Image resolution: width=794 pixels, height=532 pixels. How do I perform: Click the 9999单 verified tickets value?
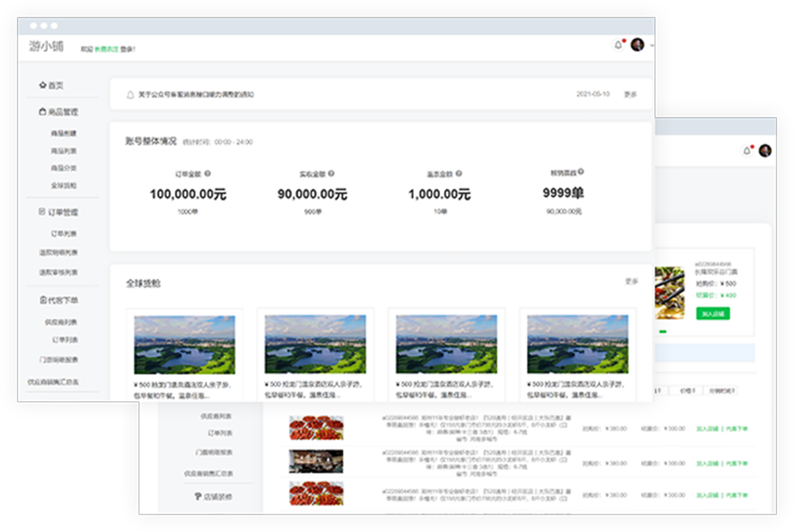click(x=563, y=193)
